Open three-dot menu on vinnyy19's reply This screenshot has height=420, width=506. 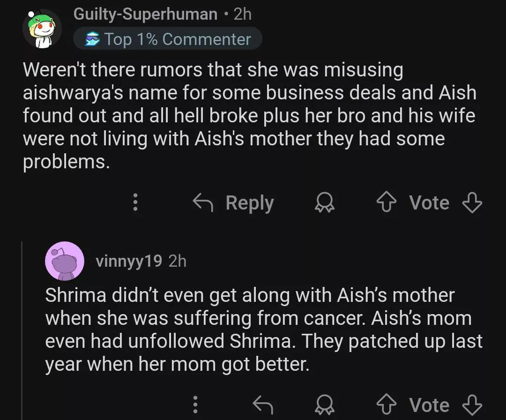tap(196, 405)
